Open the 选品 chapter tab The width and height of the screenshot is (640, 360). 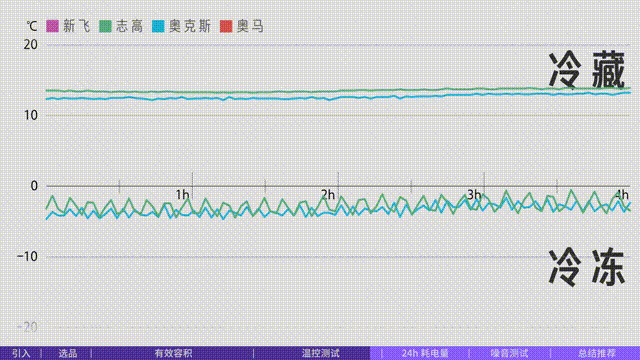click(67, 353)
